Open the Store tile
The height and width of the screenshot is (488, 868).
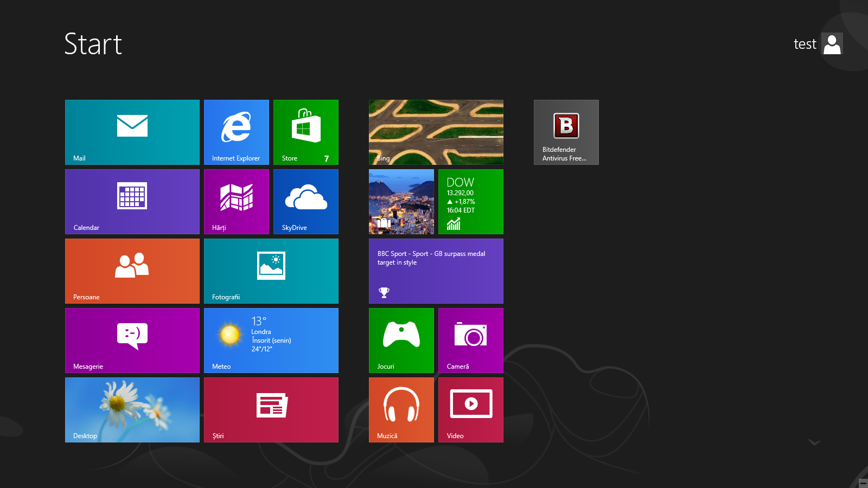point(306,132)
